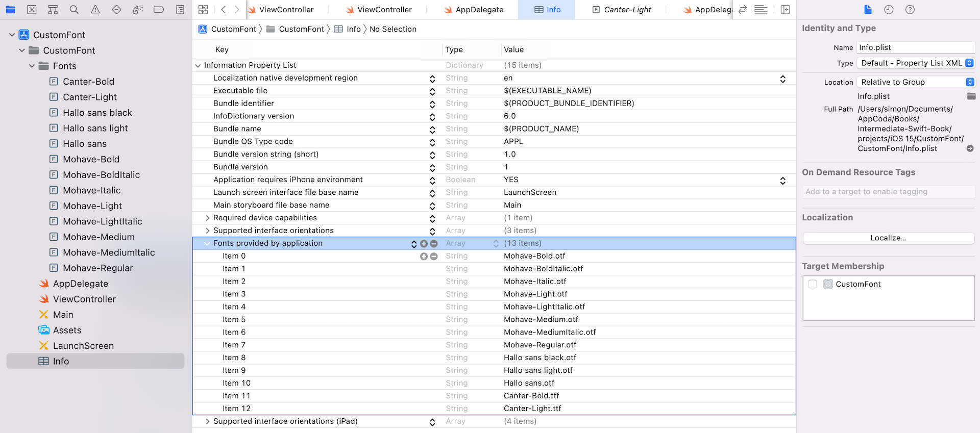Open the Issue navigator warning icon
This screenshot has height=433, width=980.
pos(95,10)
